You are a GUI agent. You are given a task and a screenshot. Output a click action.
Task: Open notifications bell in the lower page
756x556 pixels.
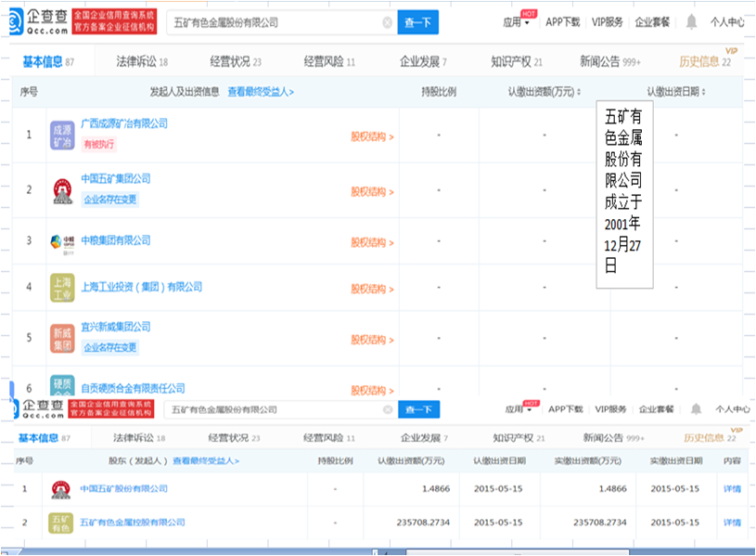coord(696,409)
